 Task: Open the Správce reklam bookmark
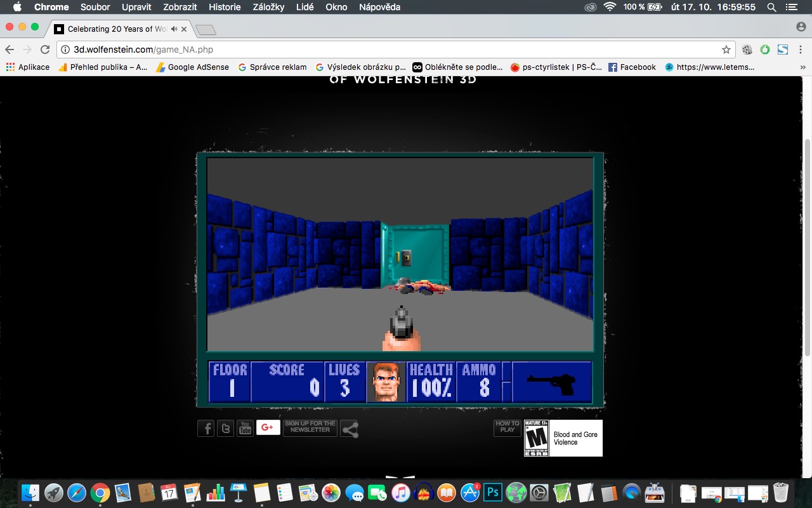coord(273,67)
